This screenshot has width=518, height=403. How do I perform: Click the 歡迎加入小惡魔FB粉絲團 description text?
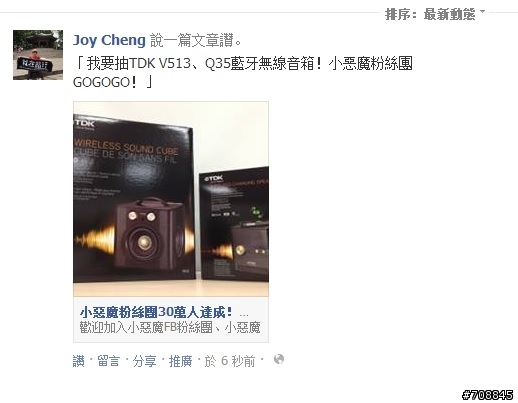(x=170, y=327)
